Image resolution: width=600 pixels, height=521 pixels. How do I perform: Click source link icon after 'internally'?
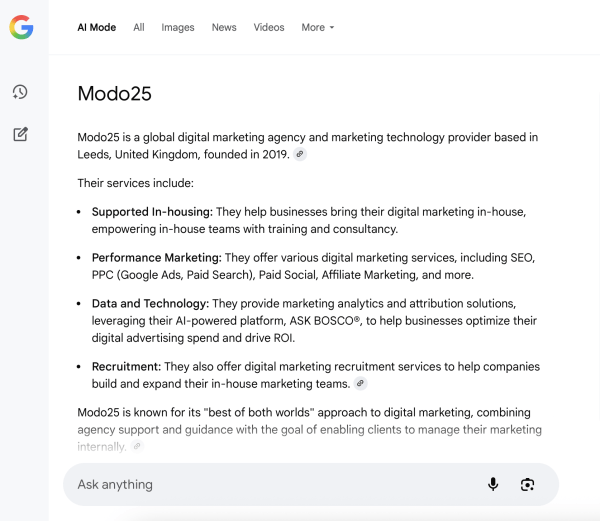tap(137, 446)
